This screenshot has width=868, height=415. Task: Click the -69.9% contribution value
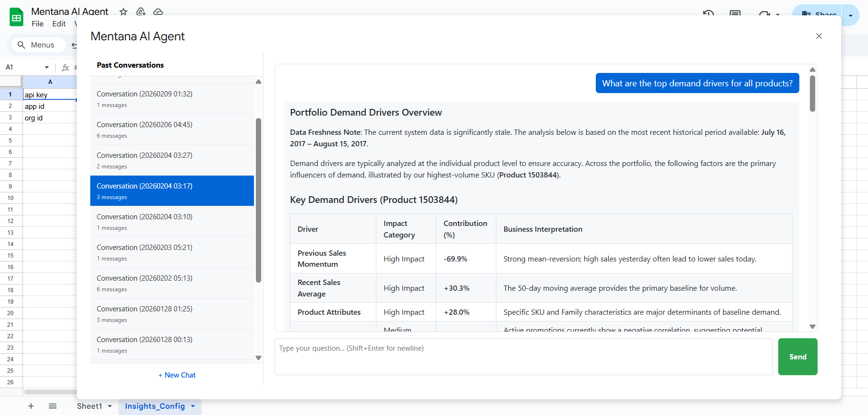455,259
